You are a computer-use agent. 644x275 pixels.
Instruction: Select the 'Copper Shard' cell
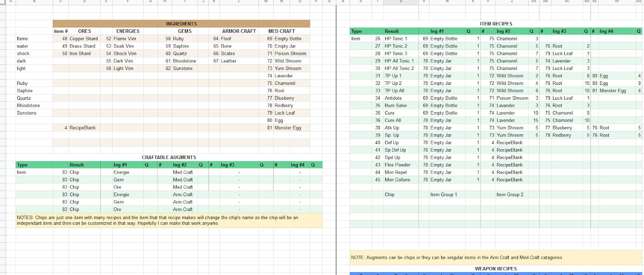(x=85, y=39)
